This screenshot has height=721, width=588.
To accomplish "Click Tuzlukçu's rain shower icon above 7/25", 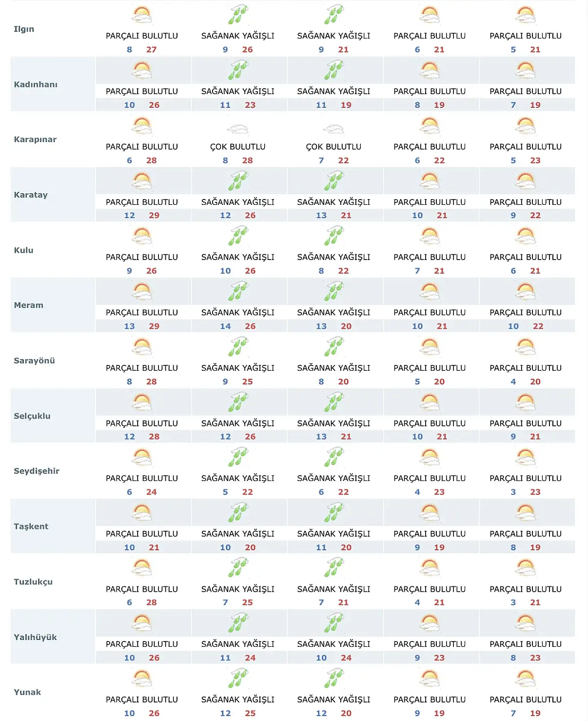I will click(238, 568).
